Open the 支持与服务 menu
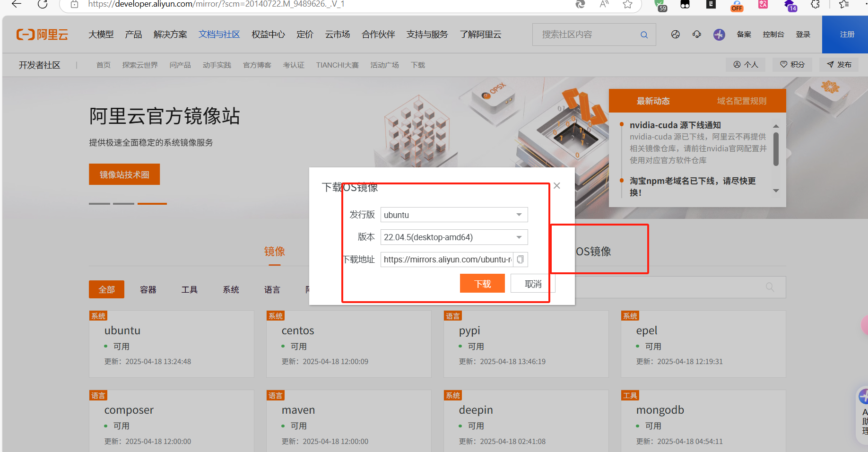The height and width of the screenshot is (452, 868). [x=427, y=35]
